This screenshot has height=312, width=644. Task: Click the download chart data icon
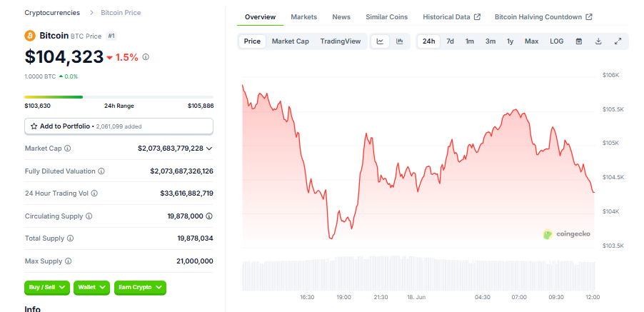(598, 41)
